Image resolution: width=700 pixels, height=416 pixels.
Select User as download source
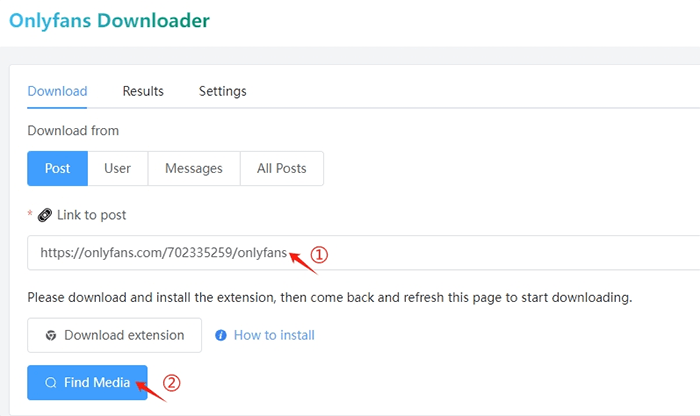click(117, 168)
